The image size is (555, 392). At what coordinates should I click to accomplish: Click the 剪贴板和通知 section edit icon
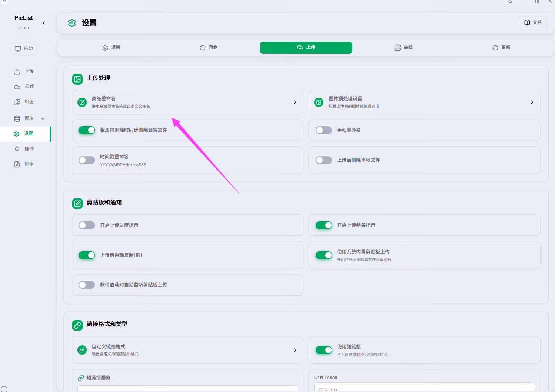click(77, 203)
